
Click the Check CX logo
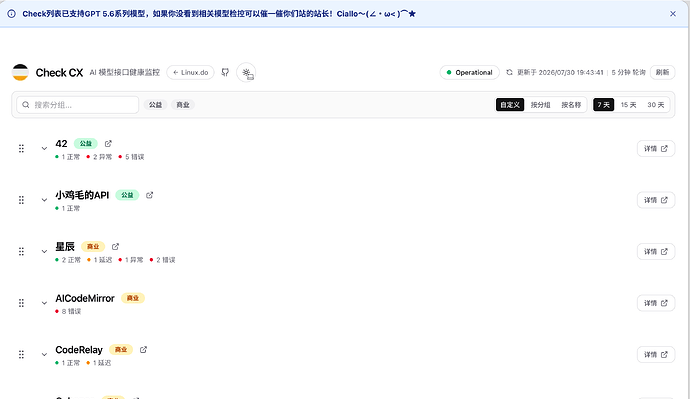pyautogui.click(x=20, y=72)
